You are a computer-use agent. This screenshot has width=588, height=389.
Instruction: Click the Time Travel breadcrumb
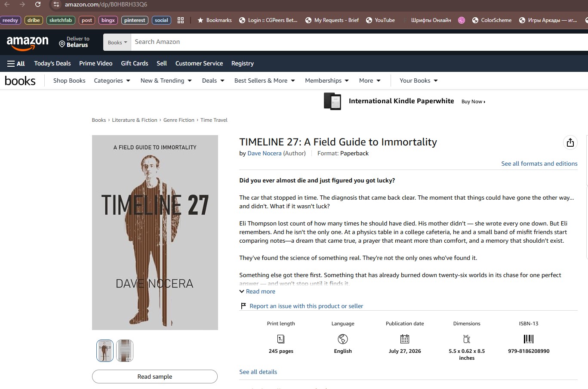(214, 120)
